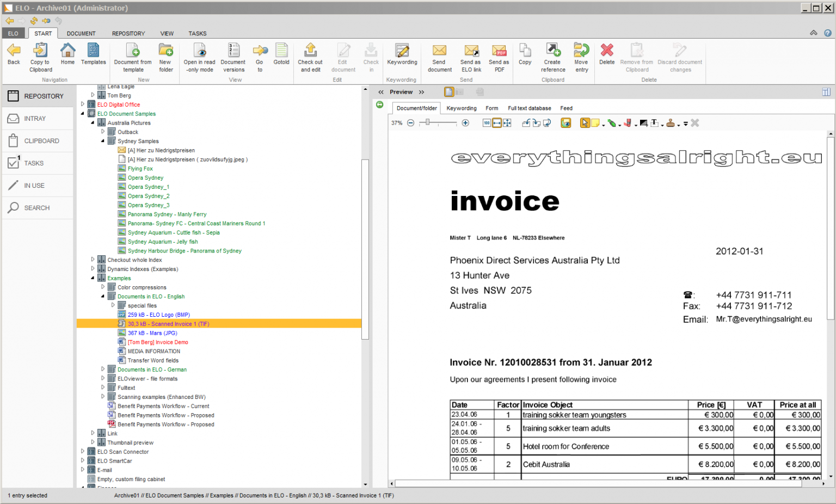
Task: Click the preview zoom slider handle
Action: (x=428, y=123)
